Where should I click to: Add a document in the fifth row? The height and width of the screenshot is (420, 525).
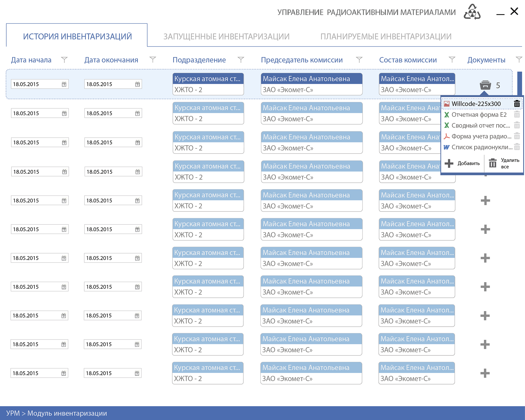click(x=485, y=200)
